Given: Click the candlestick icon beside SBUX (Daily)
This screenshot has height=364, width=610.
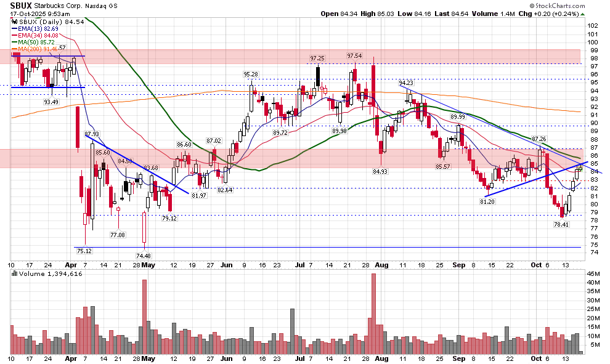Looking at the screenshot, I should [15, 20].
